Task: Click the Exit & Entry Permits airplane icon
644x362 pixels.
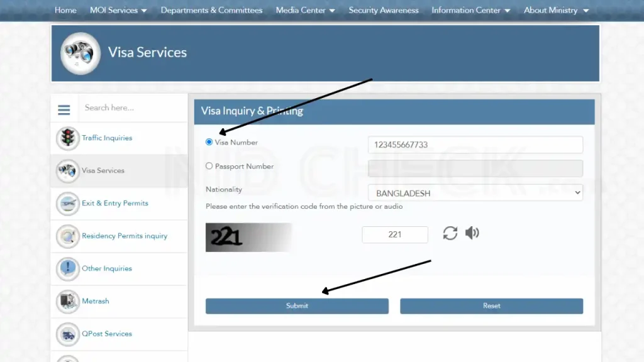Action: pyautogui.click(x=67, y=204)
